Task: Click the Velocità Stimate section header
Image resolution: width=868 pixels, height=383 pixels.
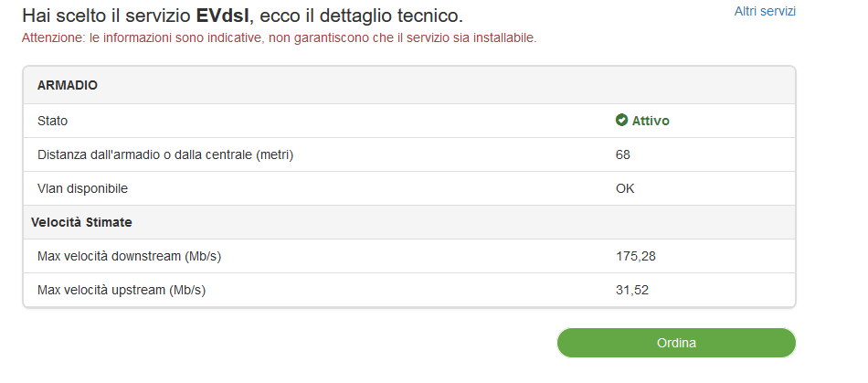Action: pyautogui.click(x=81, y=222)
